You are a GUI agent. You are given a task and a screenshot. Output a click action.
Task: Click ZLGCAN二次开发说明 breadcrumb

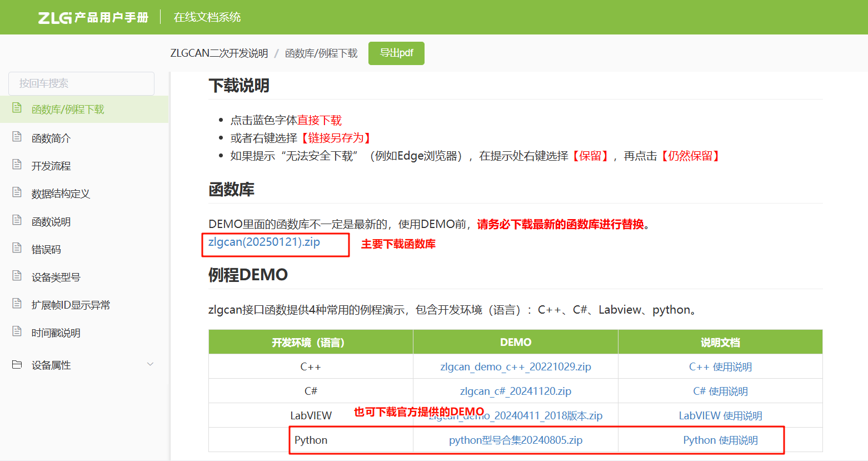click(219, 53)
